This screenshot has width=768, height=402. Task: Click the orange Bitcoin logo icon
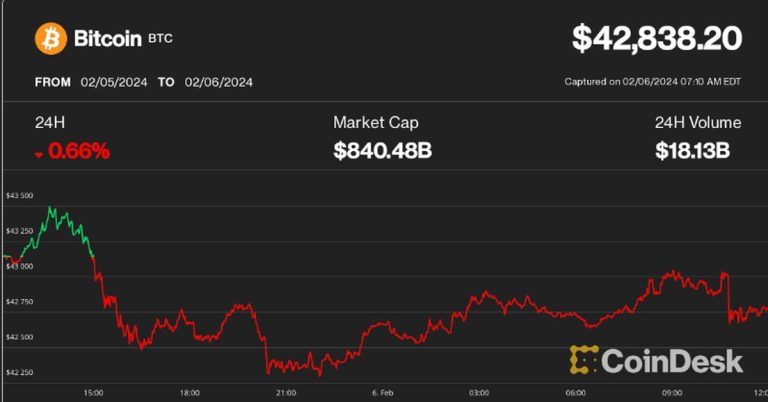point(51,39)
